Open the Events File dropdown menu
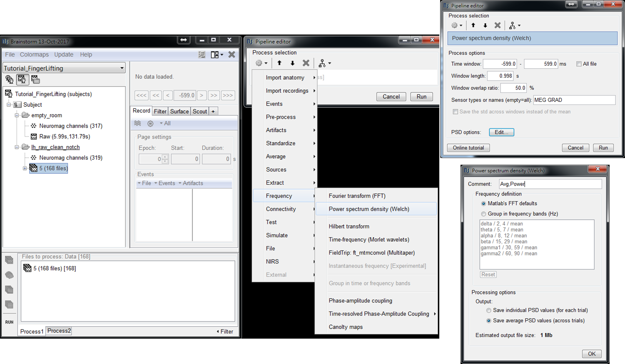The width and height of the screenshot is (625, 364). click(x=144, y=183)
